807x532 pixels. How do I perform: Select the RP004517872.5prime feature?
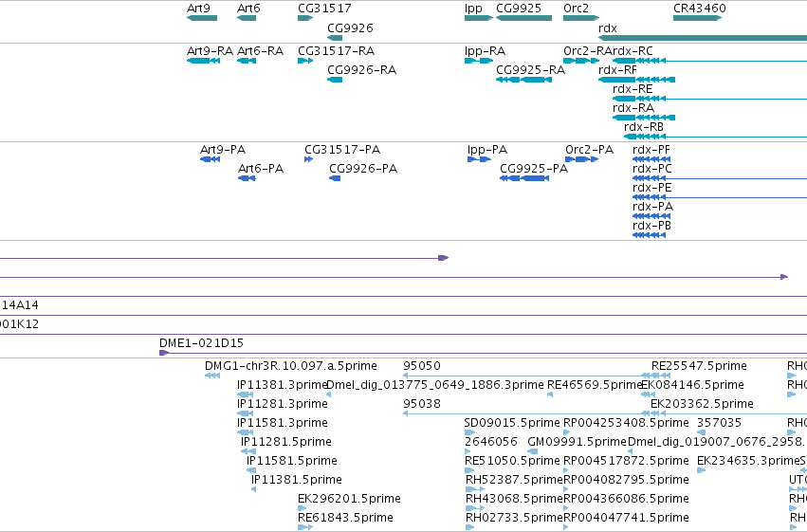(x=566, y=470)
